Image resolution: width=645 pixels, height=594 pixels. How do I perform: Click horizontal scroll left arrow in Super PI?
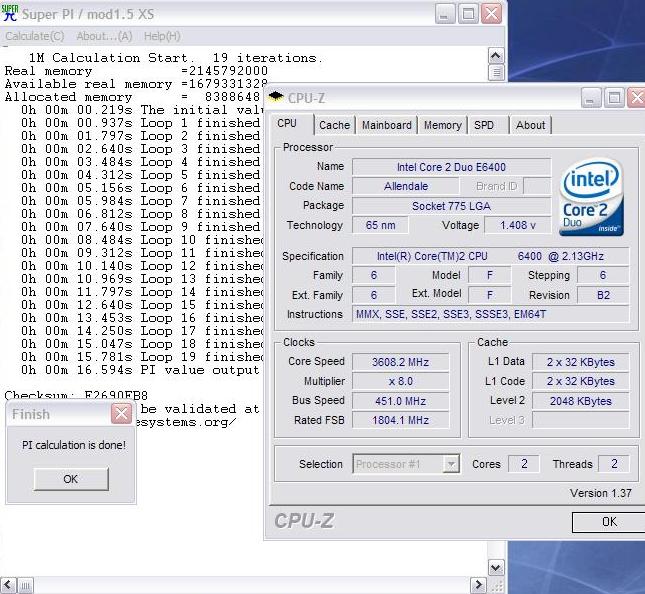tap(8, 585)
